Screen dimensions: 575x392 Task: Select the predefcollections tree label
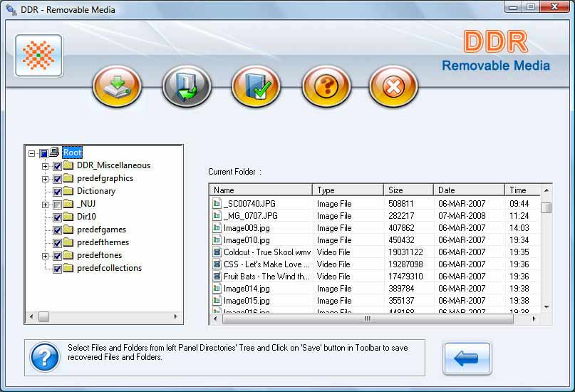[109, 268]
